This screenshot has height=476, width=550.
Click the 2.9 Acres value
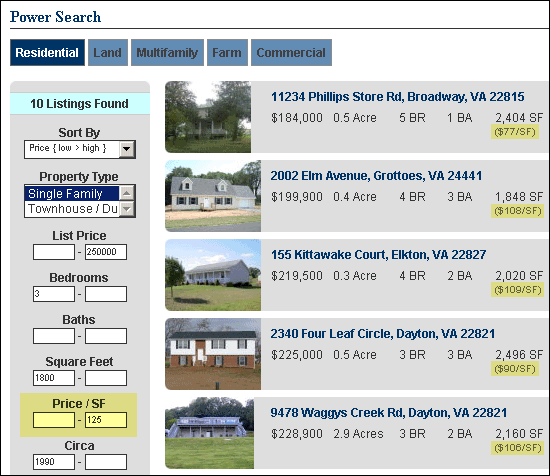(x=358, y=434)
